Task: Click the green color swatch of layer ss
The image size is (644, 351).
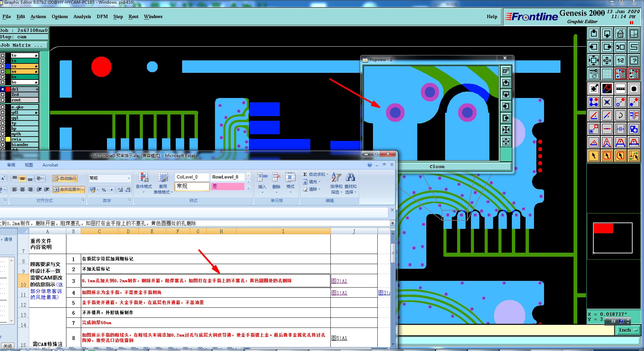Action: point(8,71)
